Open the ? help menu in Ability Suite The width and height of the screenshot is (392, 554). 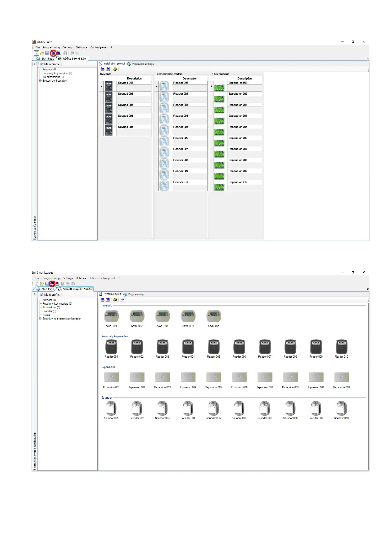[x=111, y=47]
